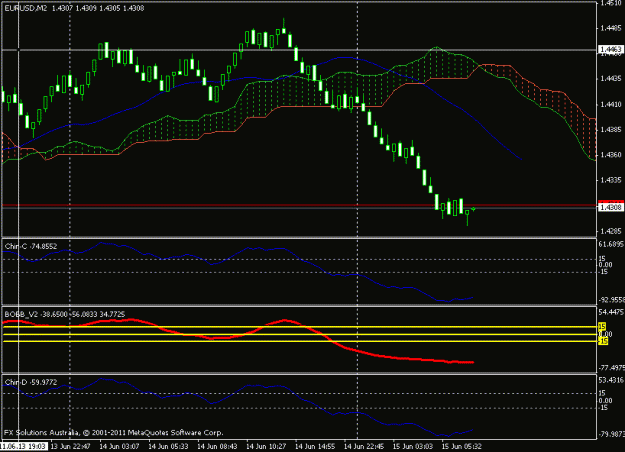Click the 14 Jun 14:55 time label

pyautogui.click(x=315, y=446)
